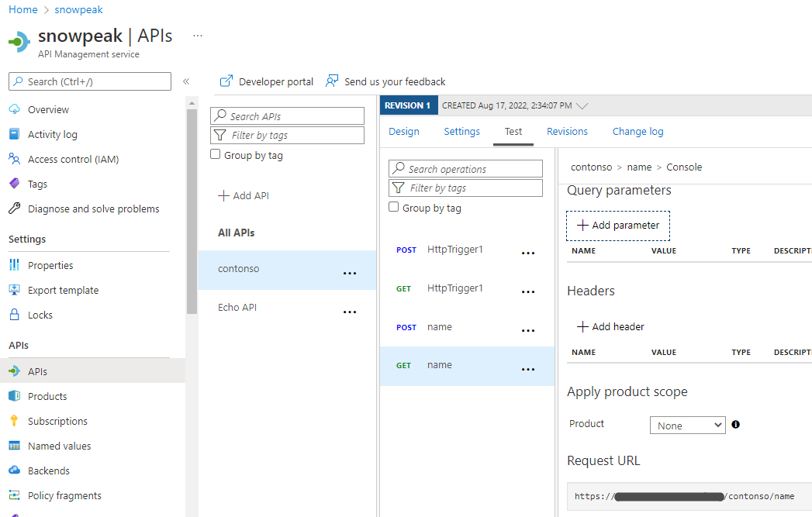812x517 pixels.
Task: Click Filter by tags field for operations
Action: (465, 188)
